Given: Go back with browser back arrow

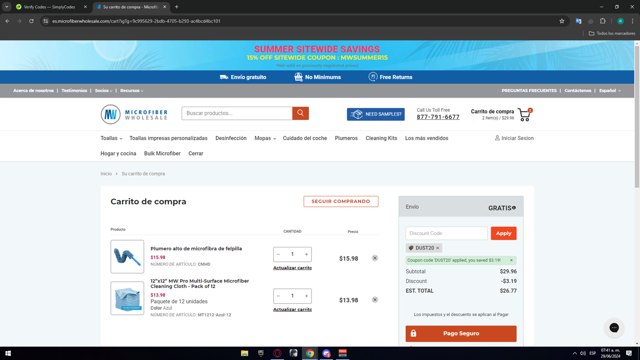Looking at the screenshot, I should (7, 21).
